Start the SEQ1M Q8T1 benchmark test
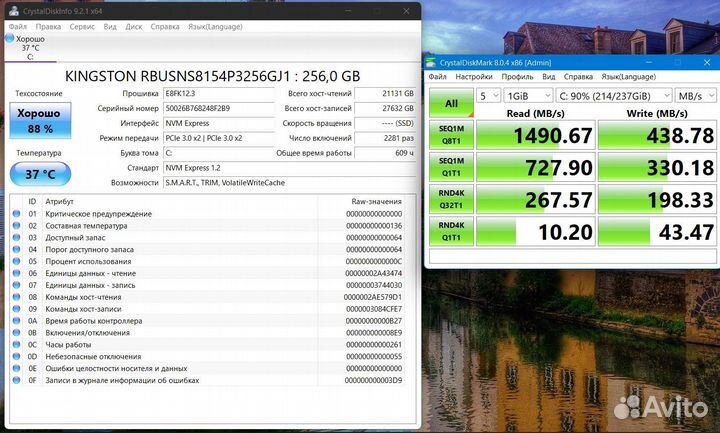The image size is (720, 433). point(451,135)
